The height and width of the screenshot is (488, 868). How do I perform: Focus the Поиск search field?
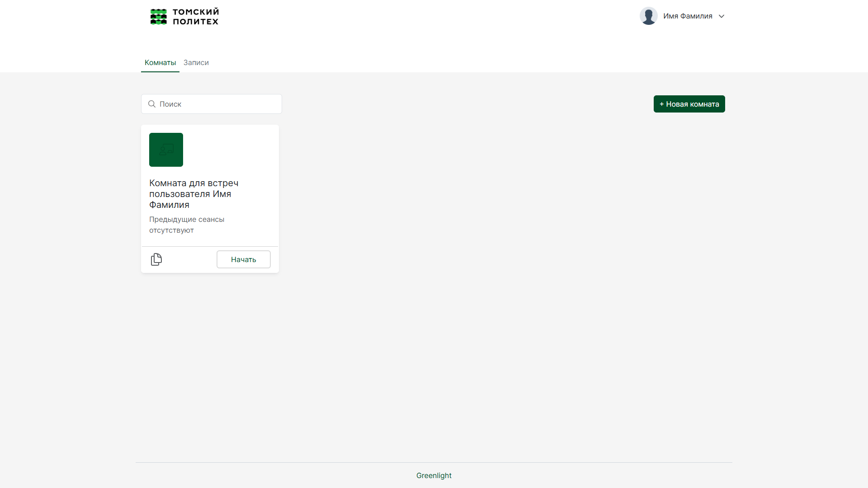pos(217,104)
